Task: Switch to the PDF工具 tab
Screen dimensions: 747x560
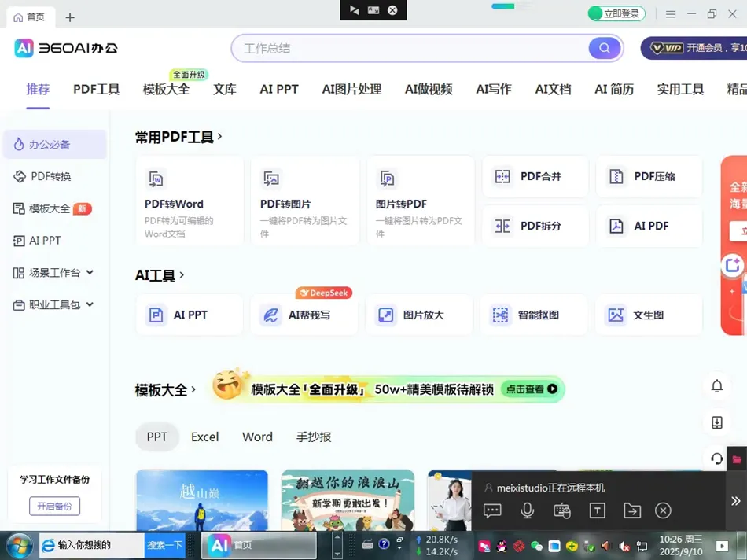Action: [96, 89]
